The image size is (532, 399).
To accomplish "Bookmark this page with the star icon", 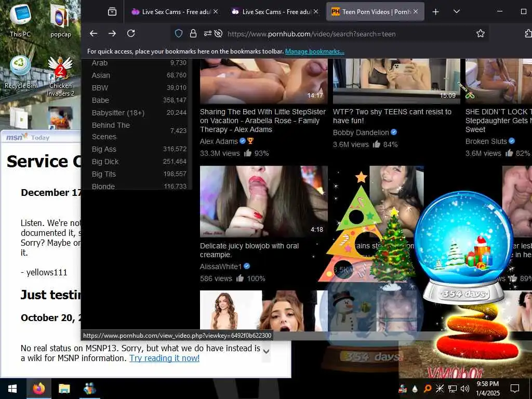I will (x=481, y=33).
